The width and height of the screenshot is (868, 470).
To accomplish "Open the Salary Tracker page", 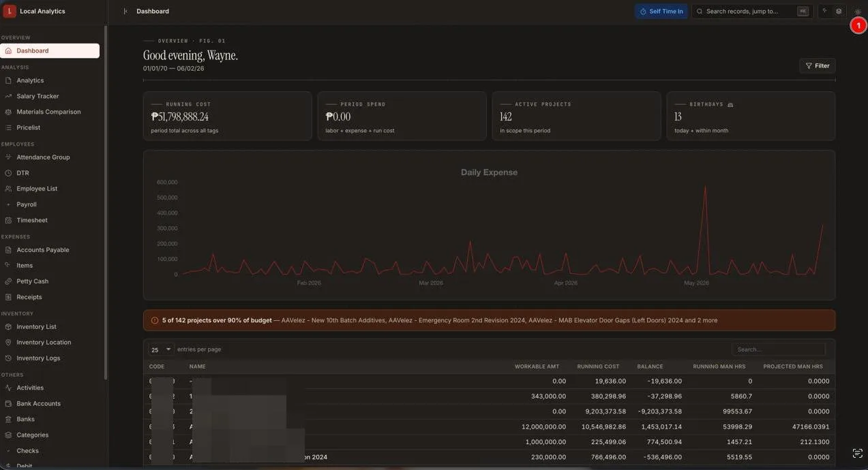I will point(50,96).
